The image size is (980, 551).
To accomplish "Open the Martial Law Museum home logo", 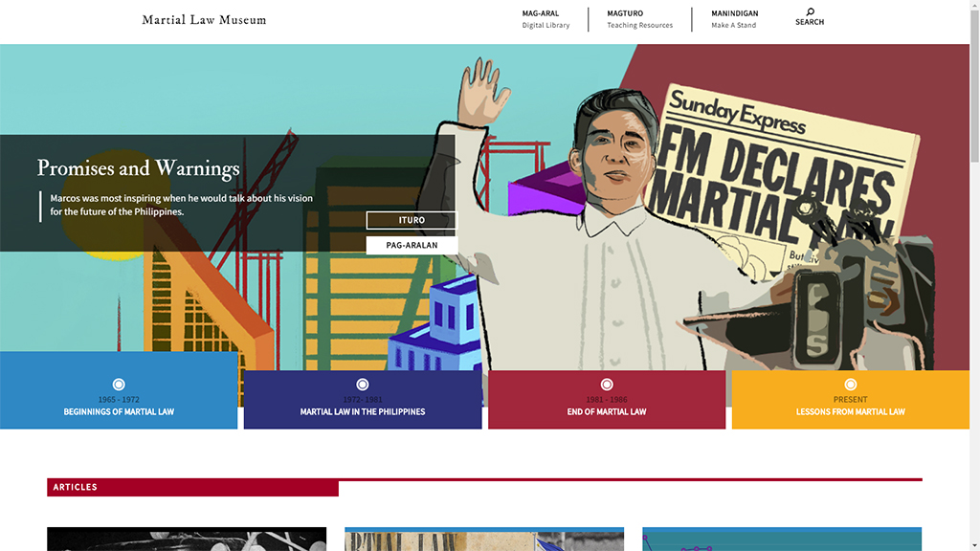I will click(205, 20).
